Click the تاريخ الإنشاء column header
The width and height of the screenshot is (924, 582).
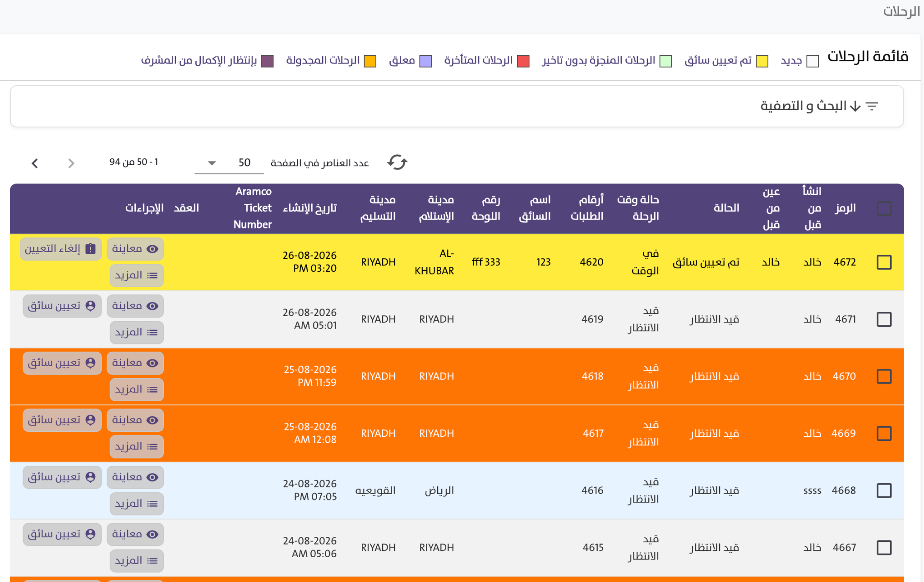(x=310, y=208)
